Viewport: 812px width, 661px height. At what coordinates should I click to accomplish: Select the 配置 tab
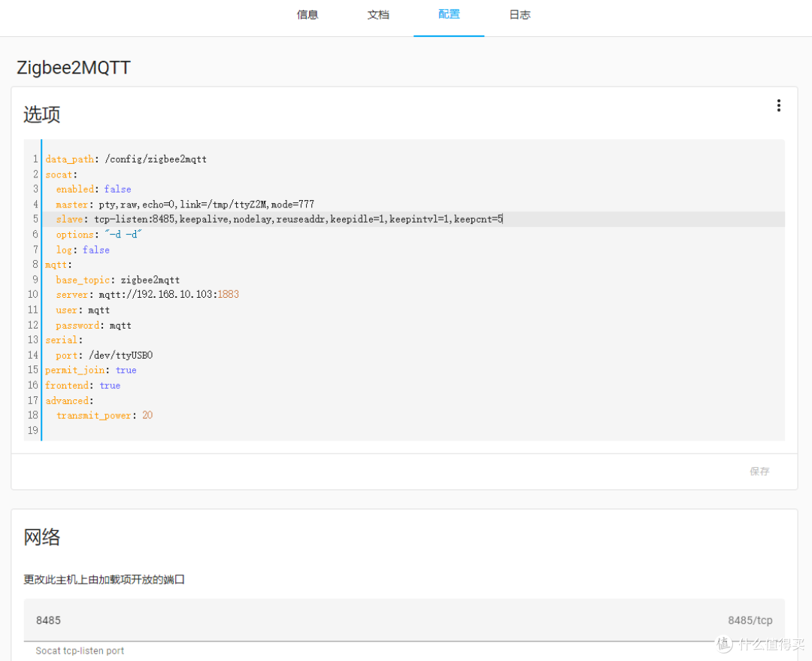click(448, 15)
